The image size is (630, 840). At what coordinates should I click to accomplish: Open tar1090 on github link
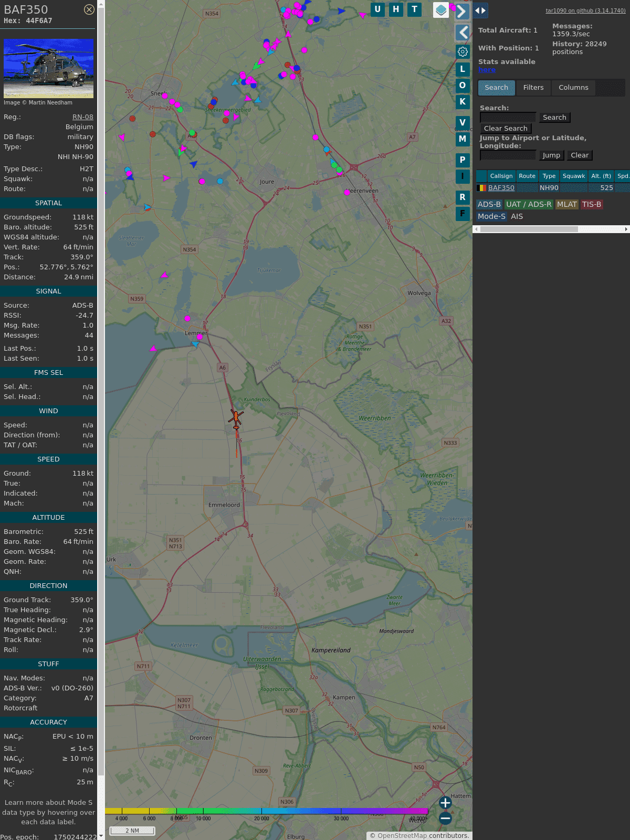click(x=585, y=10)
